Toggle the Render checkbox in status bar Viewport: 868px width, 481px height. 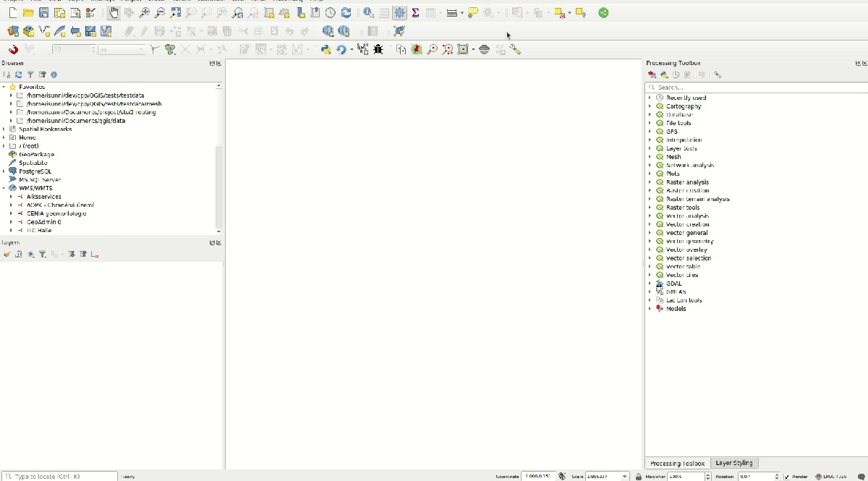click(x=787, y=477)
